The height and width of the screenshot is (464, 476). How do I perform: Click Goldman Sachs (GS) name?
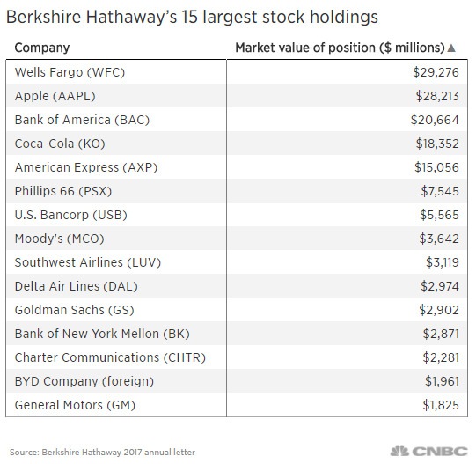click(74, 310)
